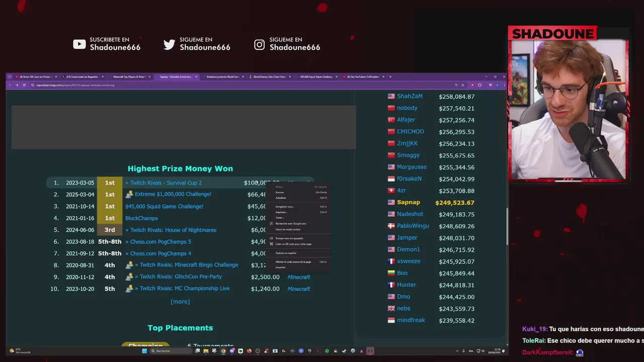Click the Twitter bird icon in overlay

[x=169, y=44]
